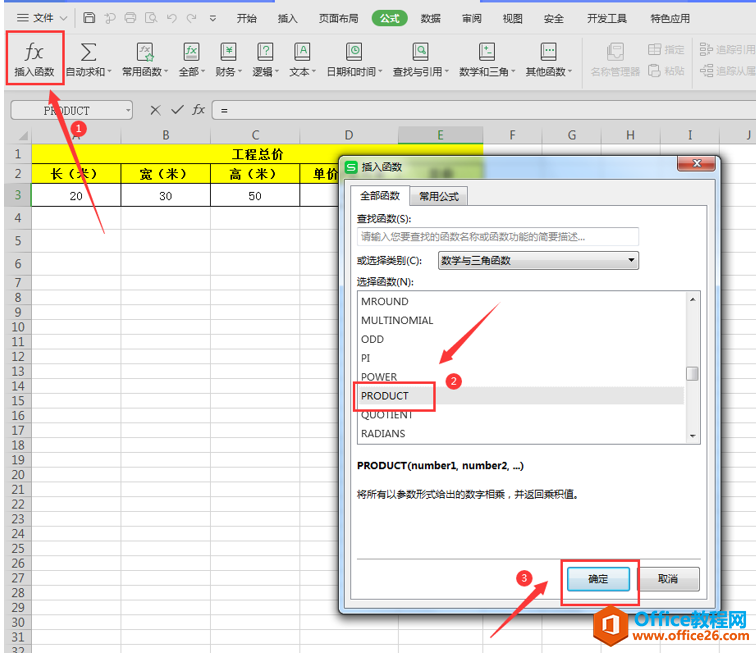The height and width of the screenshot is (653, 756).
Task: Switch to the Review (审阅) ribbon tab
Action: click(472, 18)
